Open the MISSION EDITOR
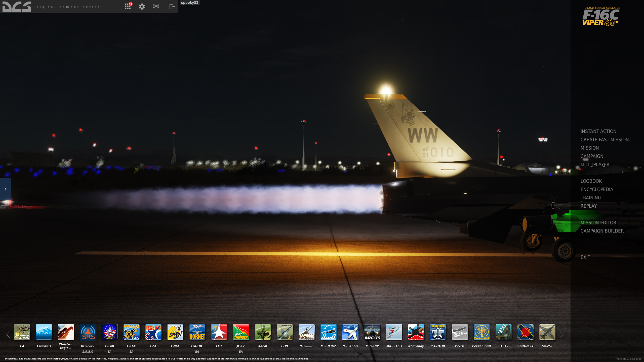The width and height of the screenshot is (644, 362). [598, 222]
